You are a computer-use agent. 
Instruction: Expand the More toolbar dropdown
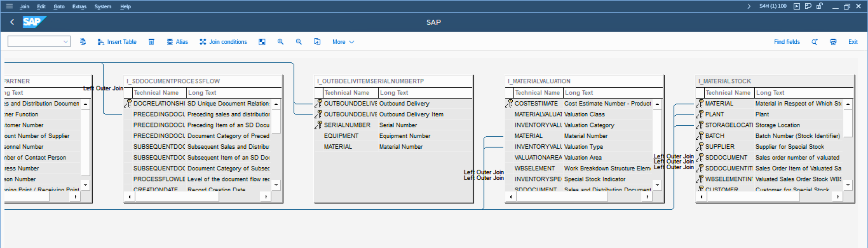pyautogui.click(x=343, y=42)
